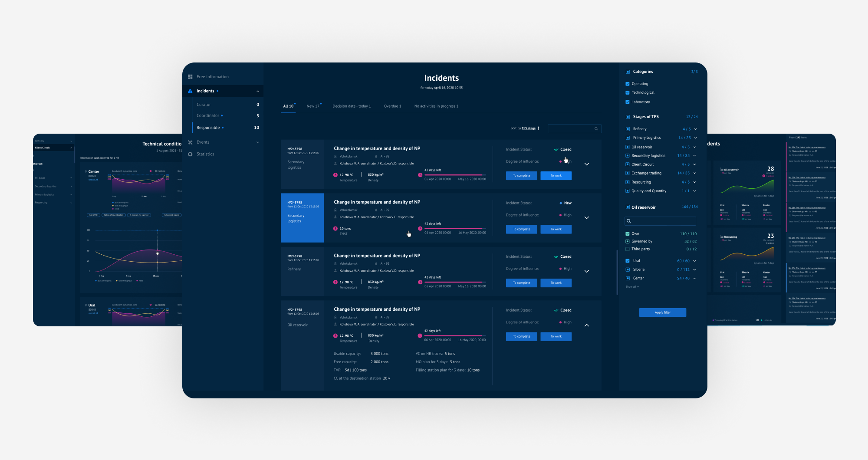Viewport: 868px width, 460px height.
Task: Click the TPS stage sort link
Action: [x=529, y=128]
